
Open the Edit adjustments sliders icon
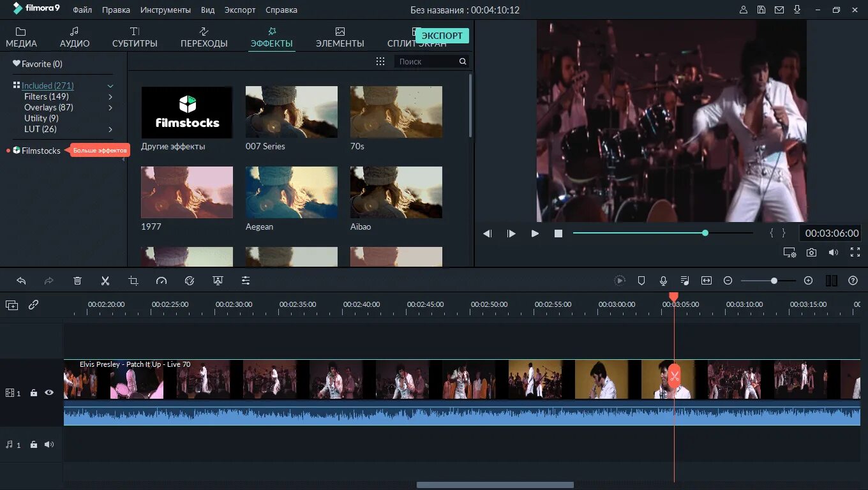pyautogui.click(x=246, y=281)
